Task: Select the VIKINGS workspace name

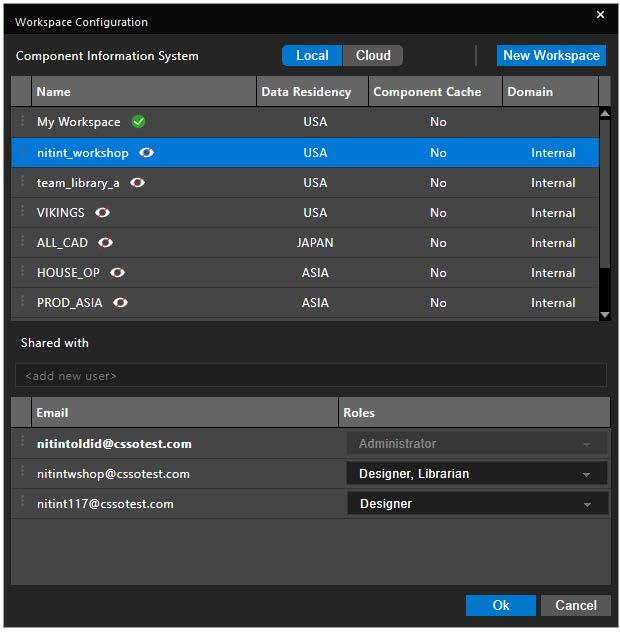Action: pyautogui.click(x=61, y=213)
